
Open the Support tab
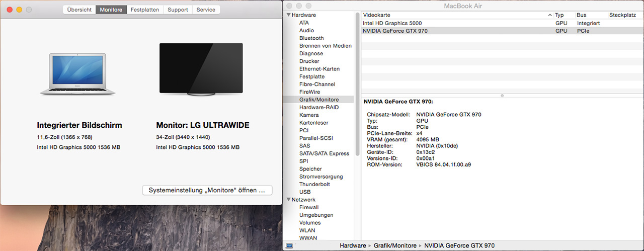pos(178,10)
